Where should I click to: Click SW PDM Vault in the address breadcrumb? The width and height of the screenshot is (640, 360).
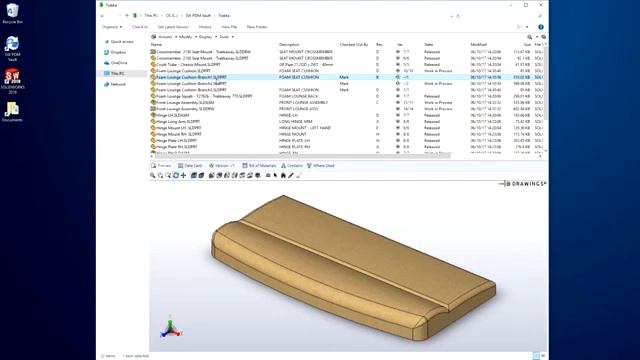point(198,16)
